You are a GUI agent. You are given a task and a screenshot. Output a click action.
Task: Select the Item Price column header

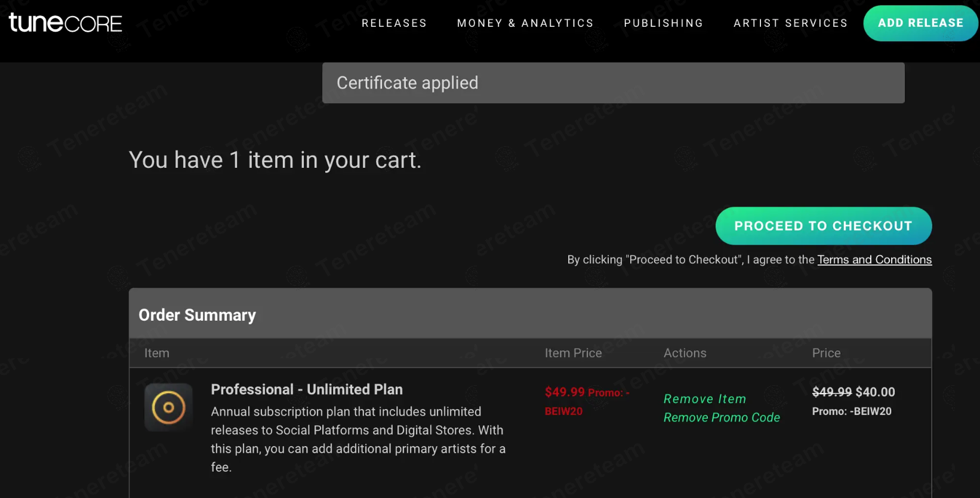click(573, 353)
